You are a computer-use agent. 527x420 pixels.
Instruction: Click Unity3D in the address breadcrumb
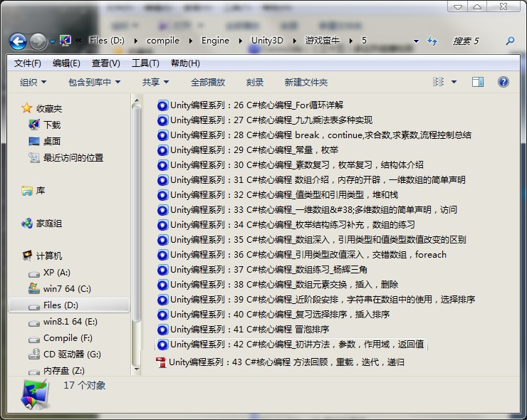(x=267, y=41)
